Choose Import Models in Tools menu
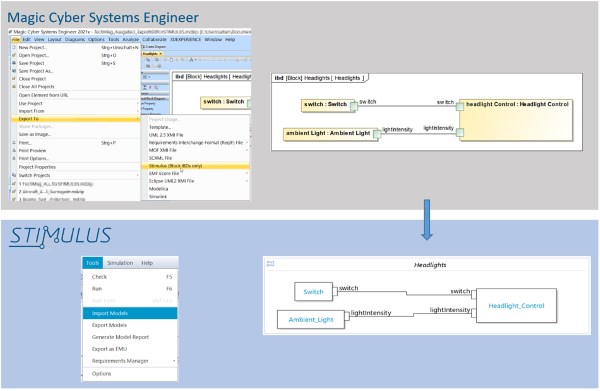Screen dimensions: 600x391 click(x=130, y=313)
